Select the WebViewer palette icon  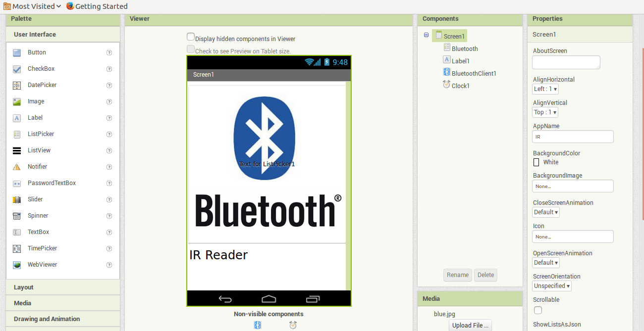click(x=17, y=265)
